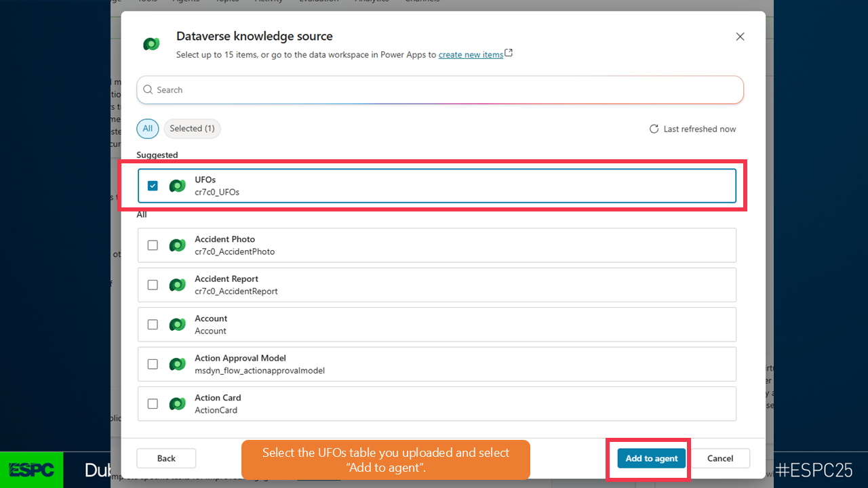Tick the Account table checkbox
Viewport: 868px width, 488px height.
[x=153, y=325]
